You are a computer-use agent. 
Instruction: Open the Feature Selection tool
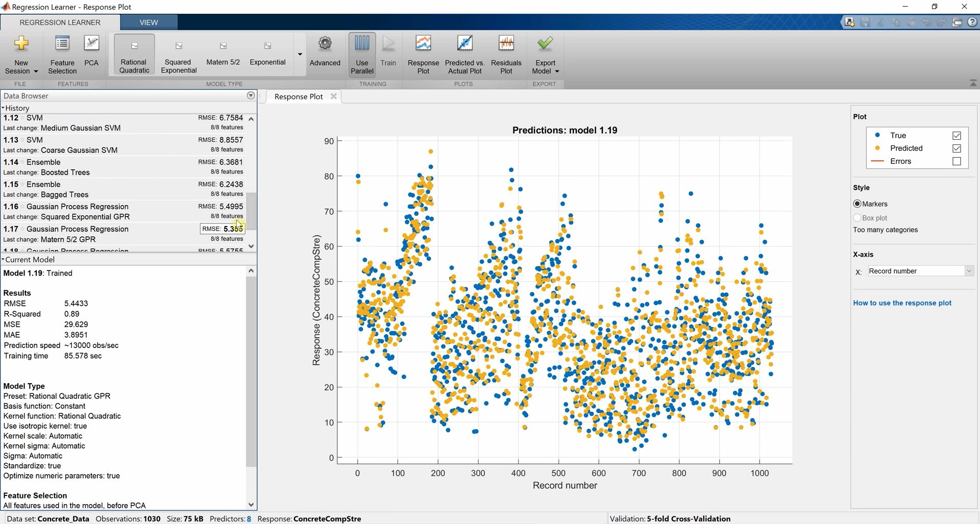coord(62,54)
